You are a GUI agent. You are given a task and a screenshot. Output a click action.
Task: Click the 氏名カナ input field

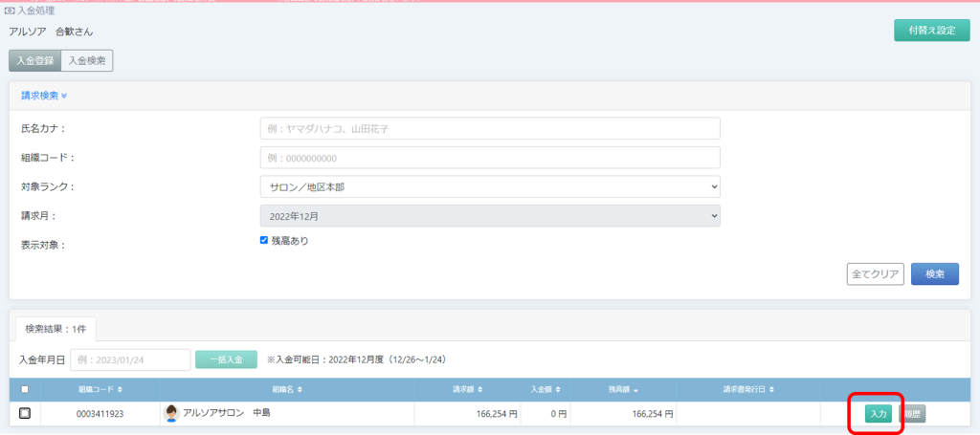click(x=489, y=128)
